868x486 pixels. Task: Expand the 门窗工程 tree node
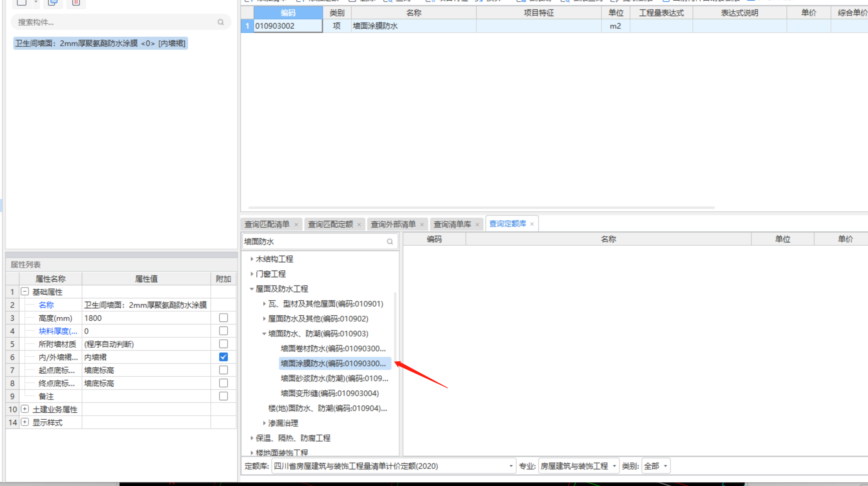coord(252,274)
